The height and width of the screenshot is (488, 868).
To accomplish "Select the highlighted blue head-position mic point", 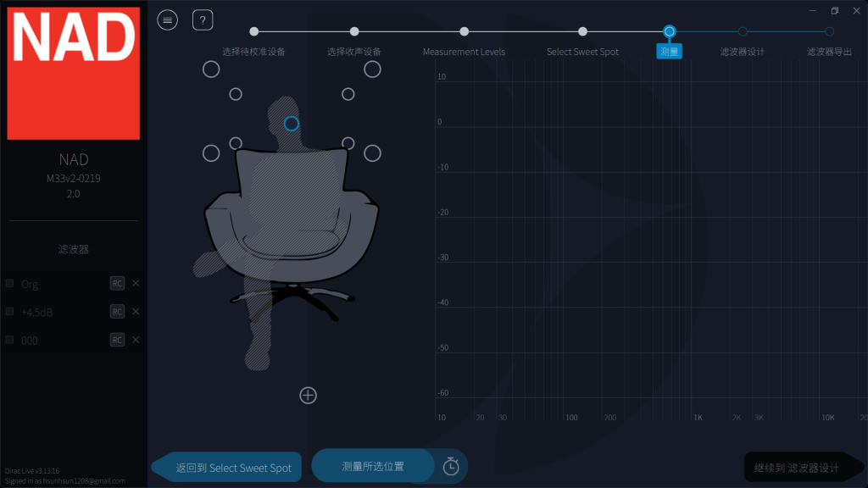I will click(292, 124).
